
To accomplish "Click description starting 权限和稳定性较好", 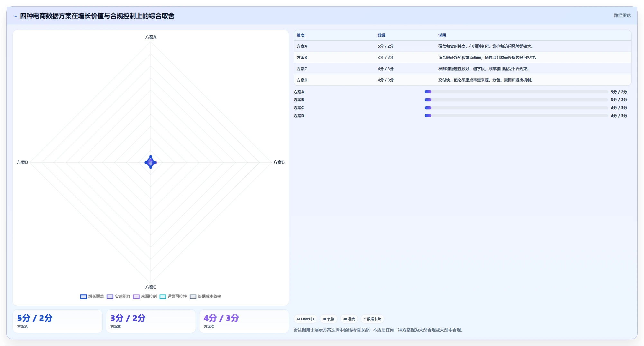I will coord(484,69).
